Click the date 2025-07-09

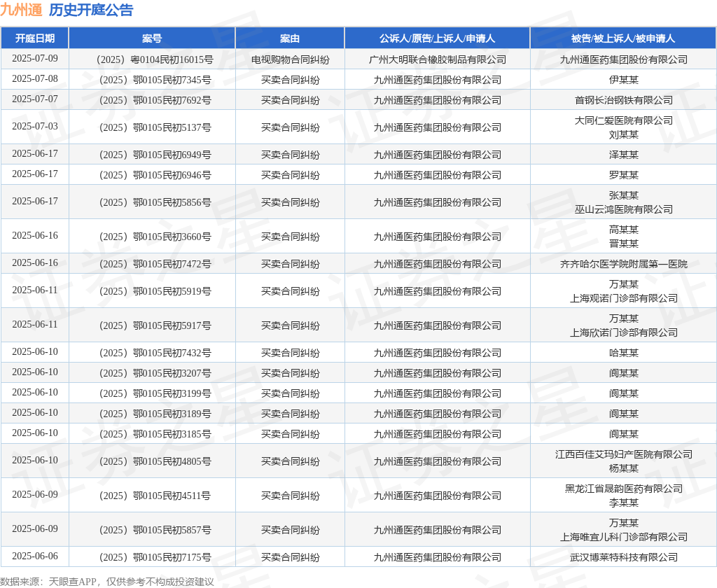[x=35, y=59]
